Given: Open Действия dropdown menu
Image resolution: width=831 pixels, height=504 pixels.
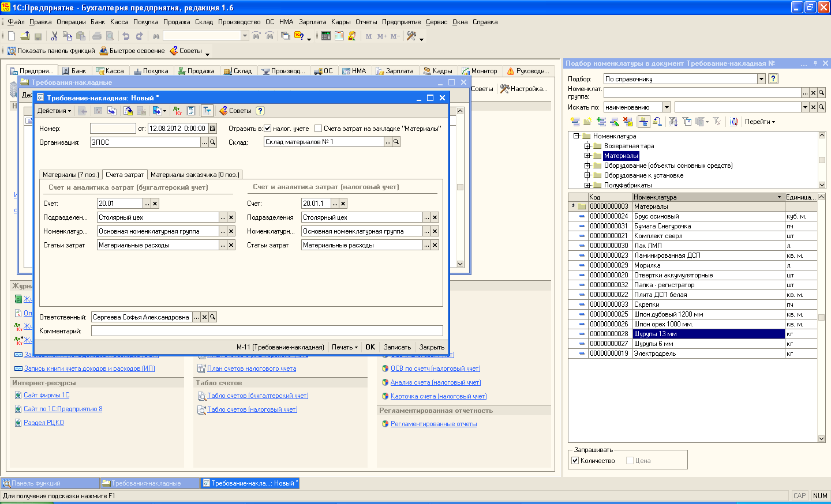Looking at the screenshot, I should click(x=54, y=111).
